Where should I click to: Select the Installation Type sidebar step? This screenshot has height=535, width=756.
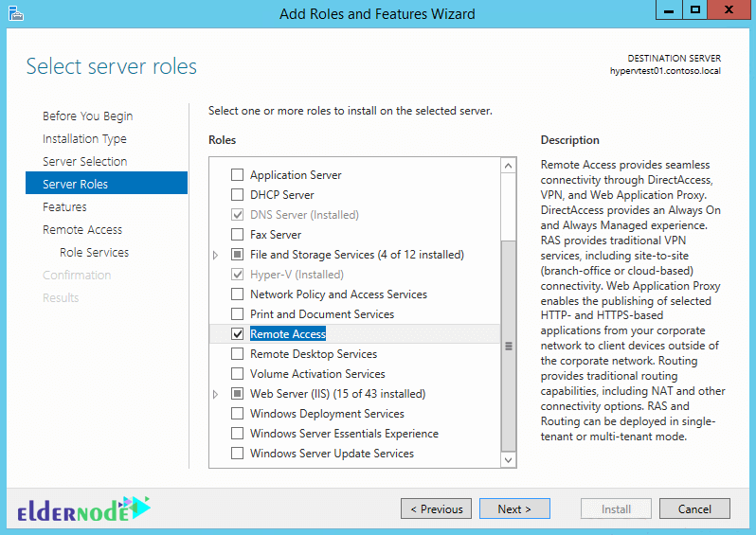[84, 139]
